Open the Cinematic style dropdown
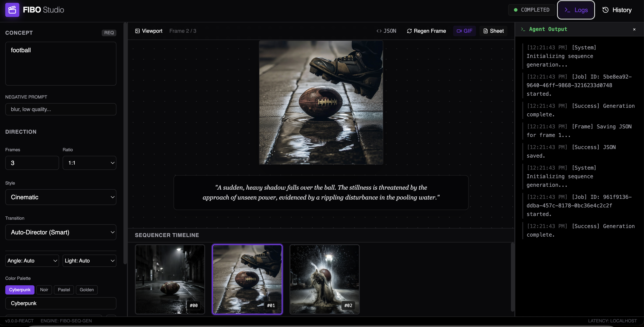 pyautogui.click(x=61, y=197)
